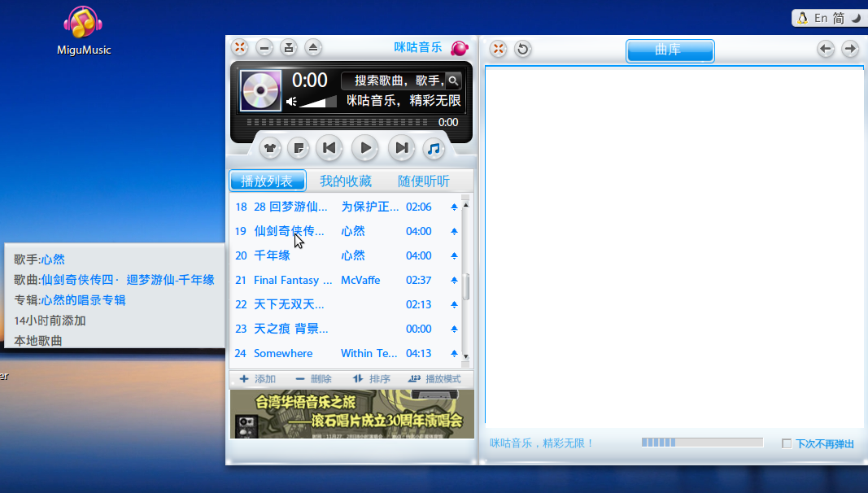
Task: Click the up-arrow icon on track 19
Action: tap(454, 231)
